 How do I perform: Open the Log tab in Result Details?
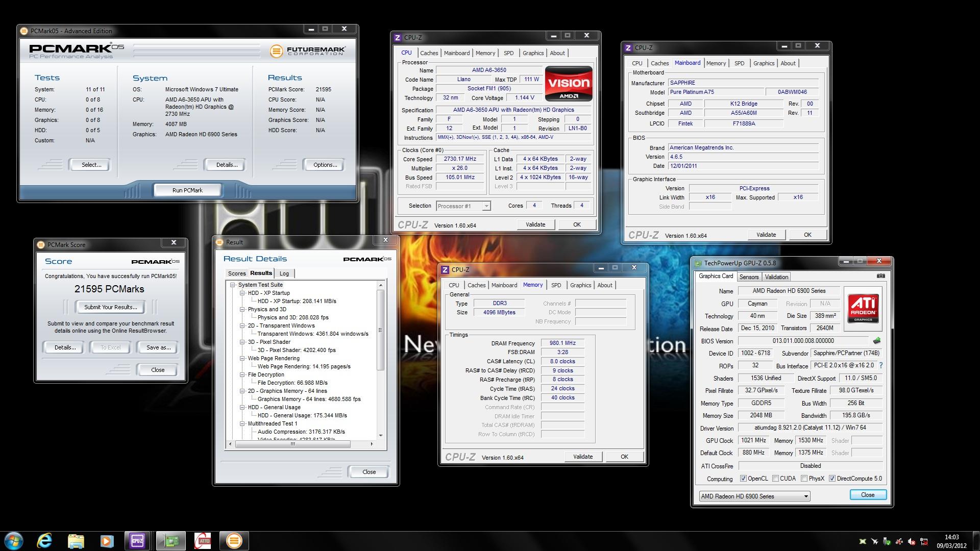pos(284,273)
